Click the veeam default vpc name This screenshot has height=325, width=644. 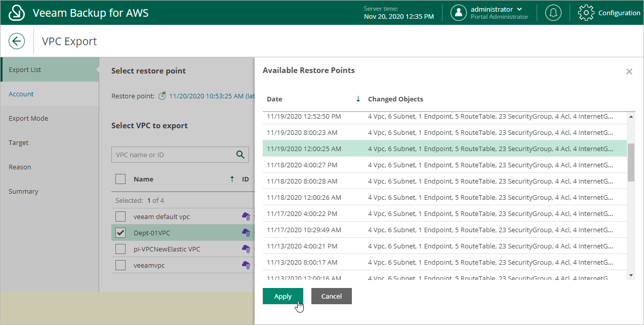(x=162, y=216)
